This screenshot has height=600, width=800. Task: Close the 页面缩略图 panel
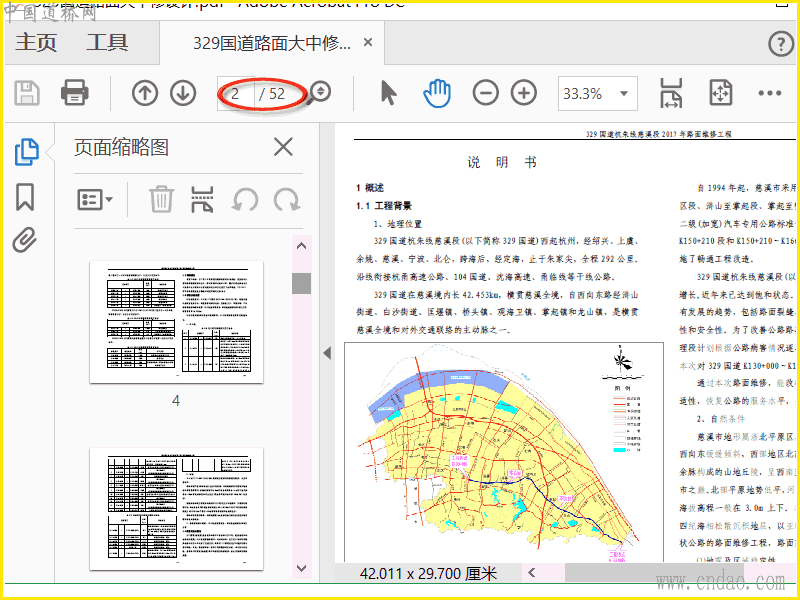pos(283,148)
